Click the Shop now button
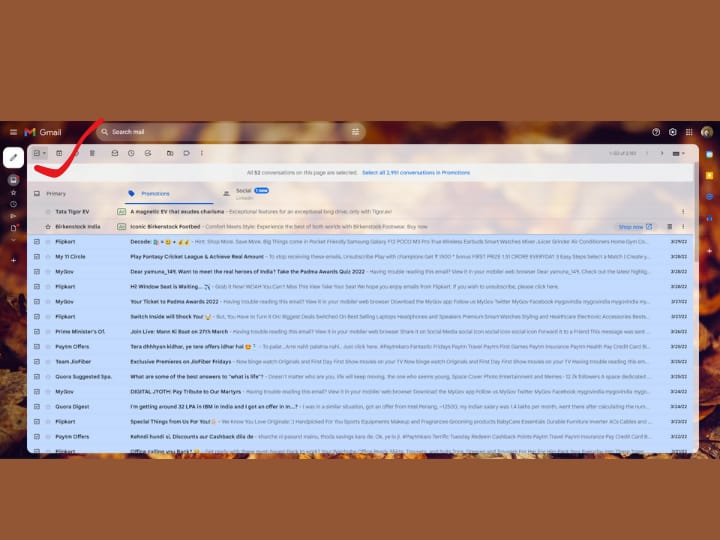This screenshot has width=720, height=540. (x=634, y=227)
